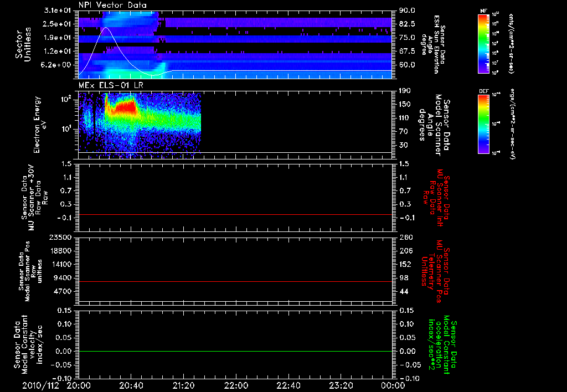Click the 21:20 time tick label

click(x=183, y=385)
